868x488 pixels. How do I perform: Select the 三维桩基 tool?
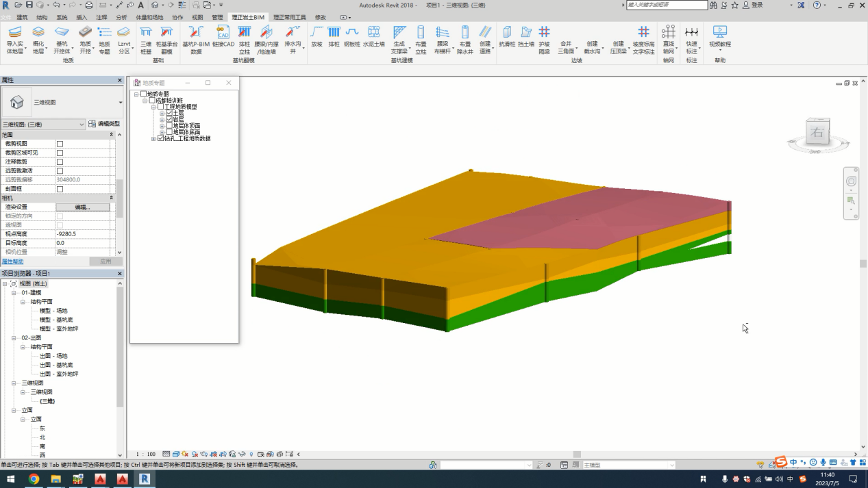tap(146, 33)
